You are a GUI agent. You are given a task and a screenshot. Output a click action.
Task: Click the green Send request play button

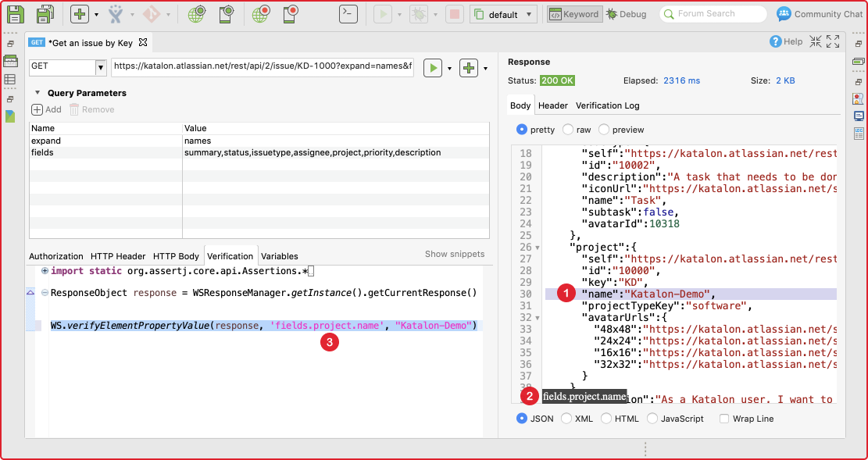(432, 68)
